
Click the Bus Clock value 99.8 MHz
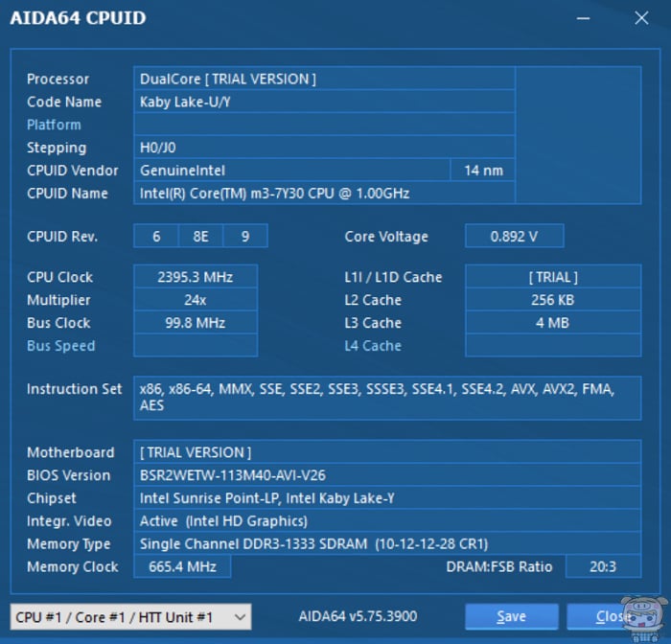coord(196,322)
